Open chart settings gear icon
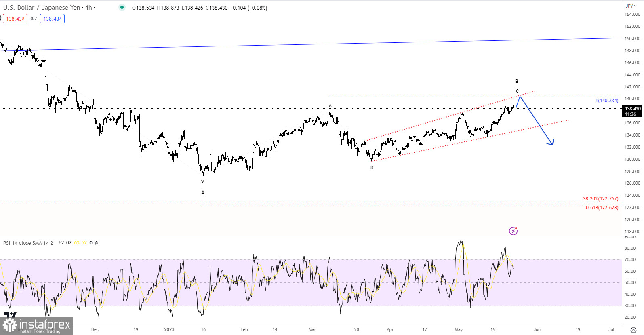Screen dimensions: 644x335 tap(633, 330)
